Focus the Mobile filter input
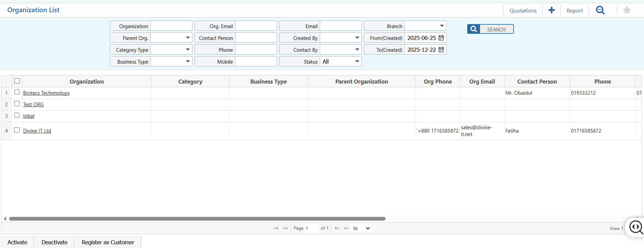The height and width of the screenshot is (248, 644). pos(256,62)
